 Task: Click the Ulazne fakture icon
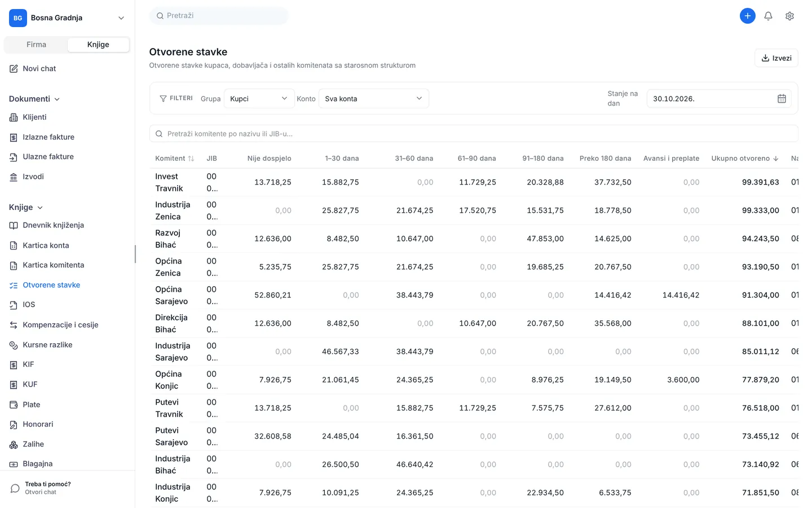[x=14, y=157]
